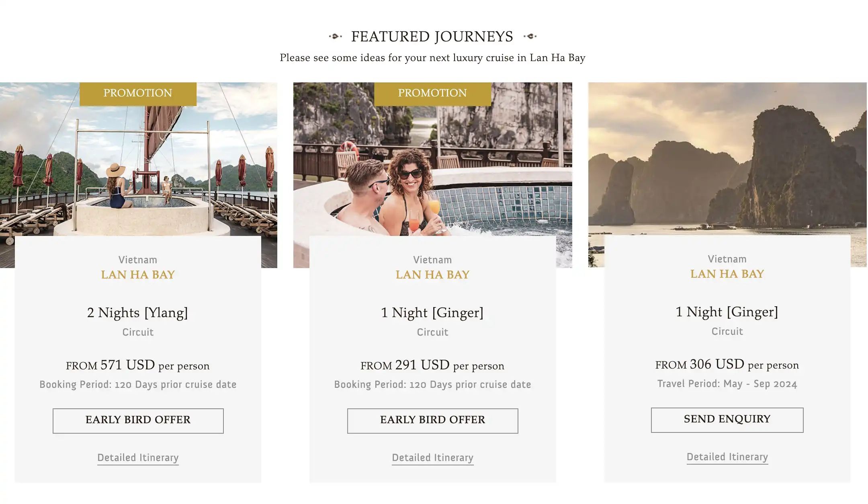Select the 1 Night [Ginger] title priced 291 USD
Screen dimensions: 868x504
click(x=432, y=313)
